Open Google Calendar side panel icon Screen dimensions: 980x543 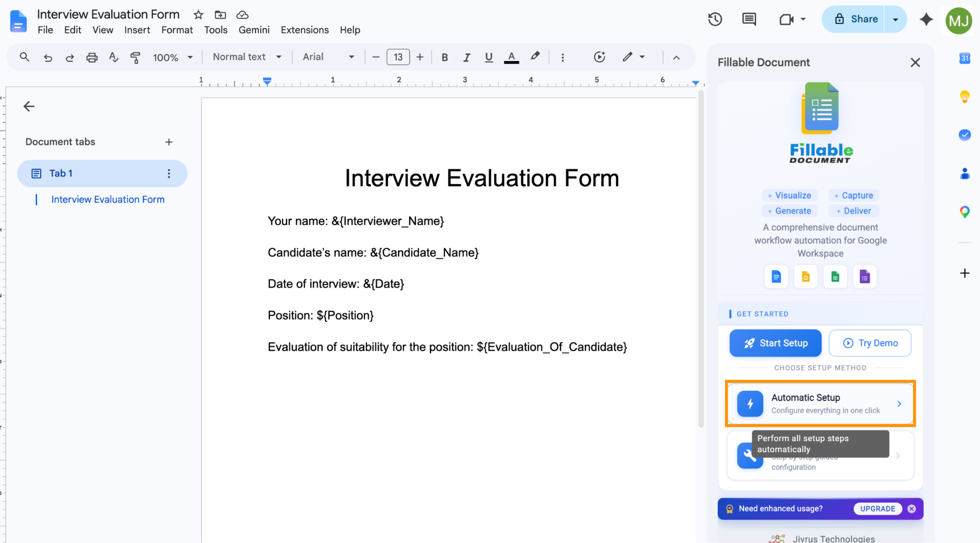(x=965, y=58)
